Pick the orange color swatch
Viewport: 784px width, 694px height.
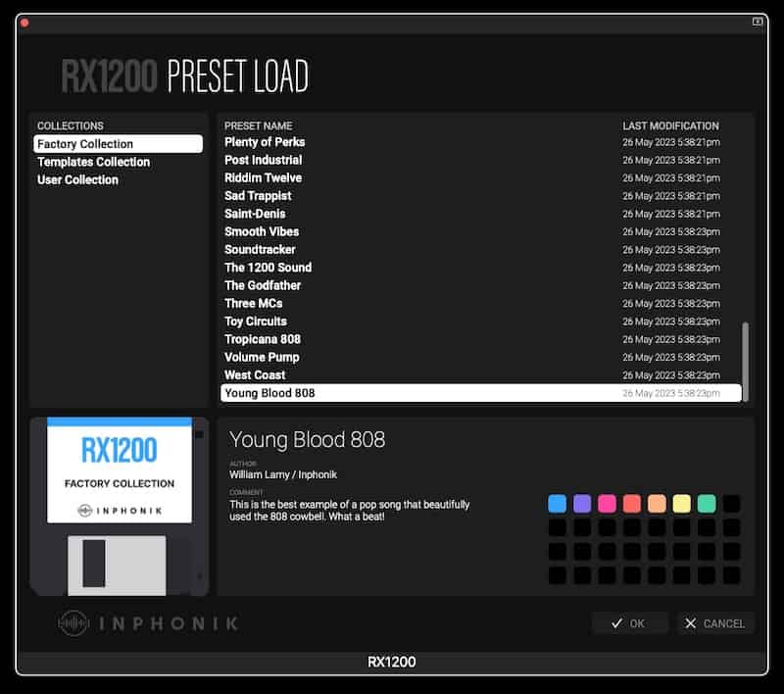[x=657, y=504]
